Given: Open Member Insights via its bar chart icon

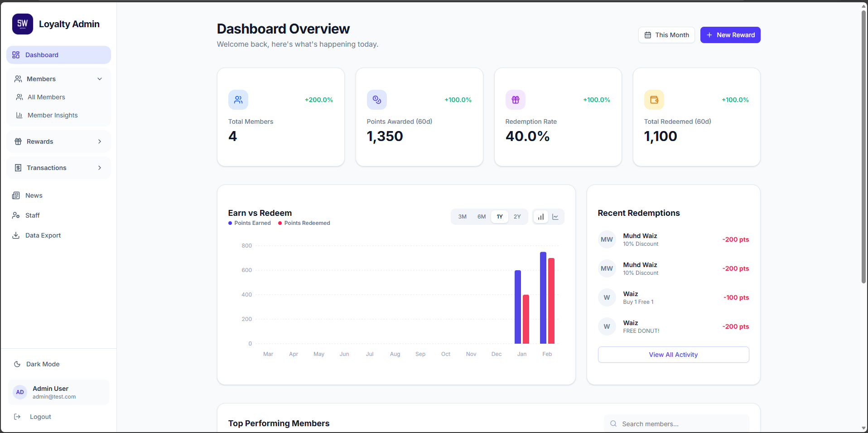Looking at the screenshot, I should point(19,115).
